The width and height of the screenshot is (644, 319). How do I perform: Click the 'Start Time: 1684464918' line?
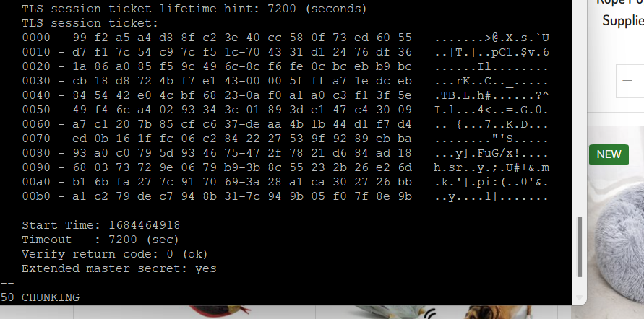point(100,225)
